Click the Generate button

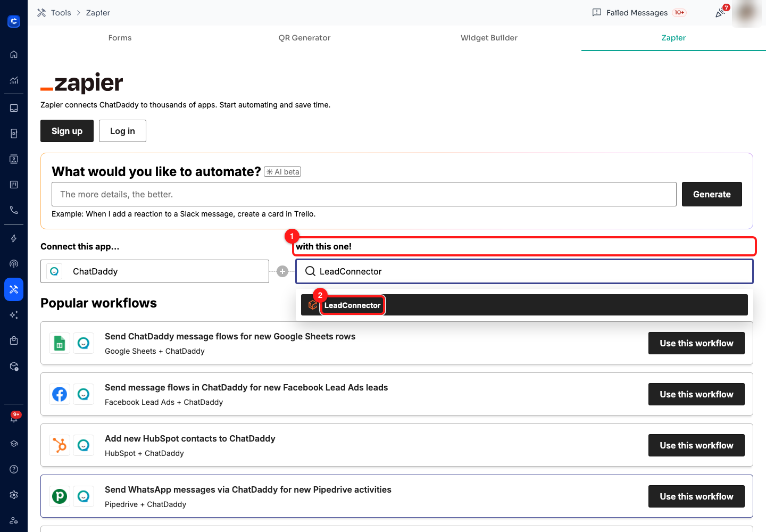[712, 194]
